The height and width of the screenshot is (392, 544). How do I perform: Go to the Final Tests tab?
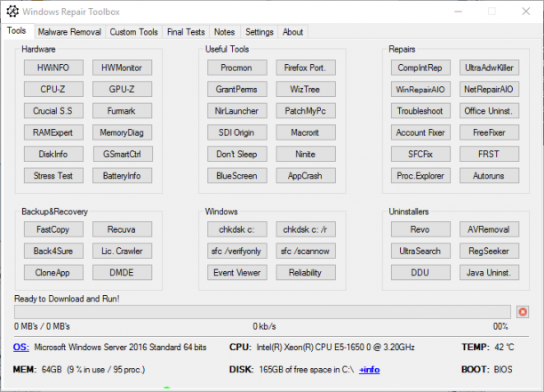[186, 32]
